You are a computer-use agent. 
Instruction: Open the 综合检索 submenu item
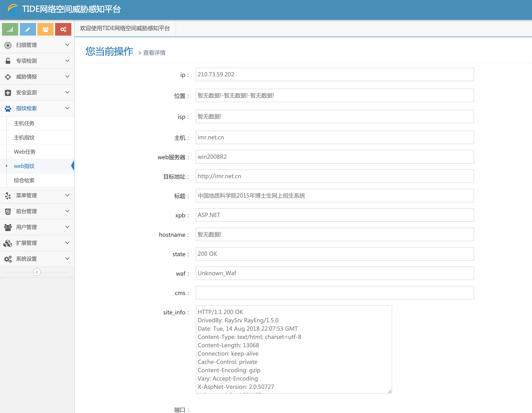24,180
